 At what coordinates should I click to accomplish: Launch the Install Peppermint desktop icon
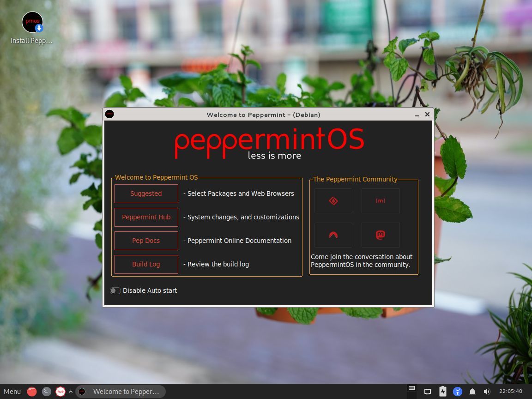(32, 22)
